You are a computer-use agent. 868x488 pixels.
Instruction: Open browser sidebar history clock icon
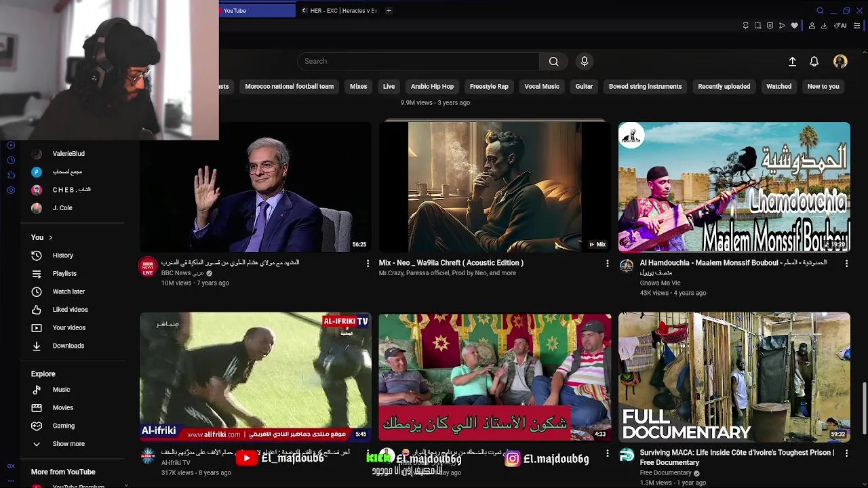click(x=11, y=160)
